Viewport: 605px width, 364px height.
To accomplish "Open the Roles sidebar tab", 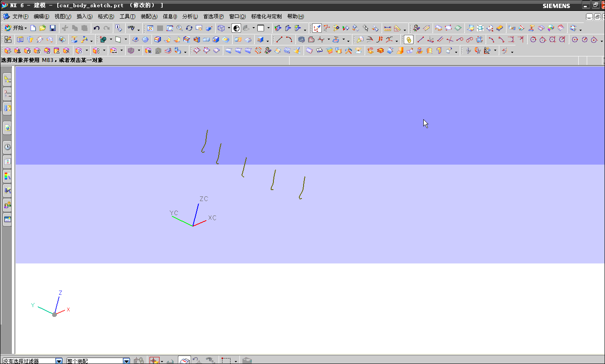I will click(x=7, y=205).
